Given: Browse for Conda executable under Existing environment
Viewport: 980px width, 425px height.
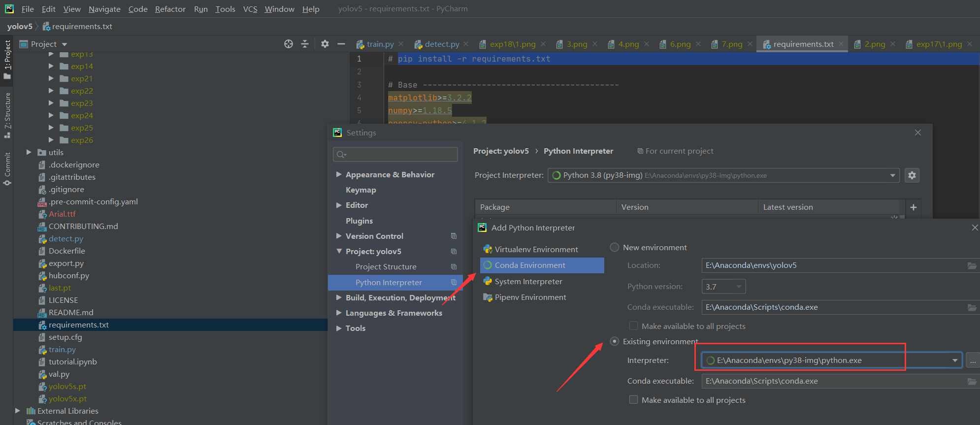Looking at the screenshot, I should [x=972, y=381].
